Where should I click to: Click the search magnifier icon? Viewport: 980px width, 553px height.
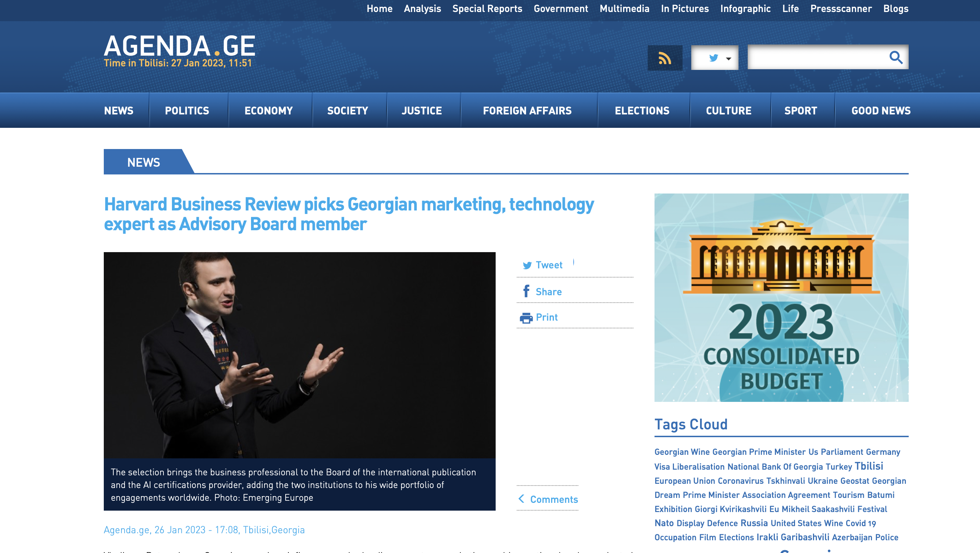click(896, 58)
